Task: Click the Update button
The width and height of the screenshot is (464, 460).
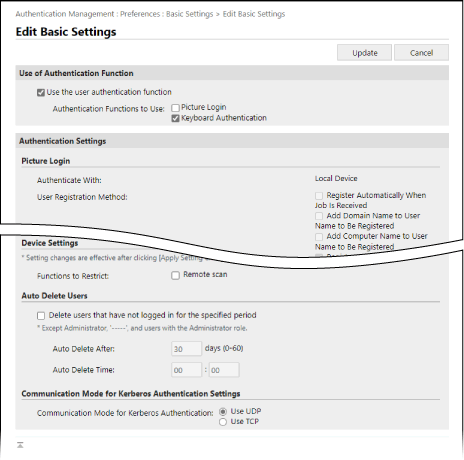Action: pos(364,53)
